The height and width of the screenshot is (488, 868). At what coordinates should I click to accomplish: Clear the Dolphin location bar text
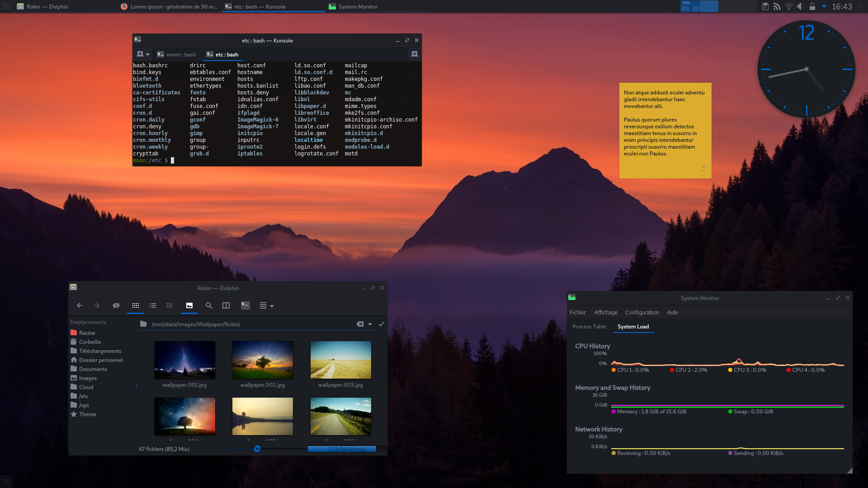click(360, 324)
